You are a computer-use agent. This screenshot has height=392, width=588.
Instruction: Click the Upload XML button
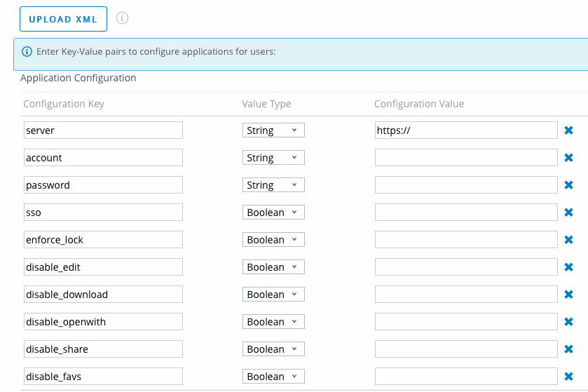(x=63, y=19)
